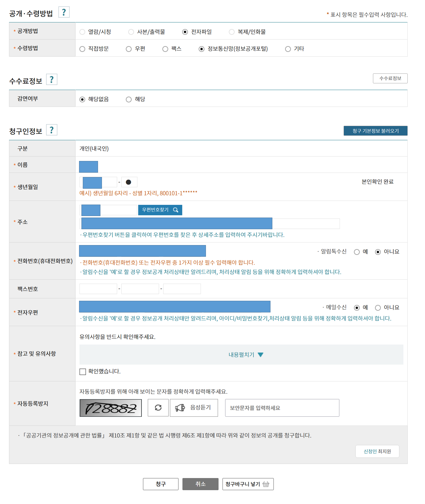Select 사본/출력물 disclosure method
The height and width of the screenshot is (504, 425).
[131, 32]
